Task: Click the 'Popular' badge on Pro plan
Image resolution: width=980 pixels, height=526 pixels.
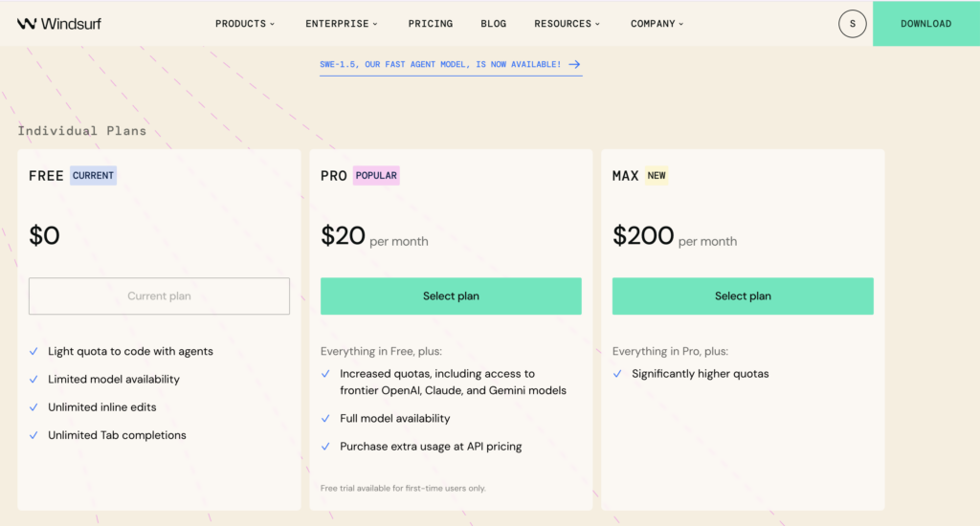Action: [376, 176]
